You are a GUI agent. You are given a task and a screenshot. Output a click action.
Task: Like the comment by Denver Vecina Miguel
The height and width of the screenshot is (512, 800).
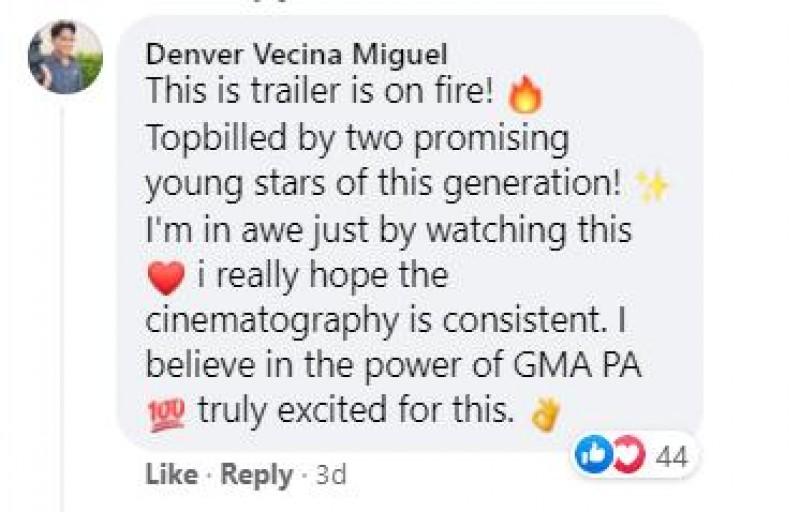170,474
